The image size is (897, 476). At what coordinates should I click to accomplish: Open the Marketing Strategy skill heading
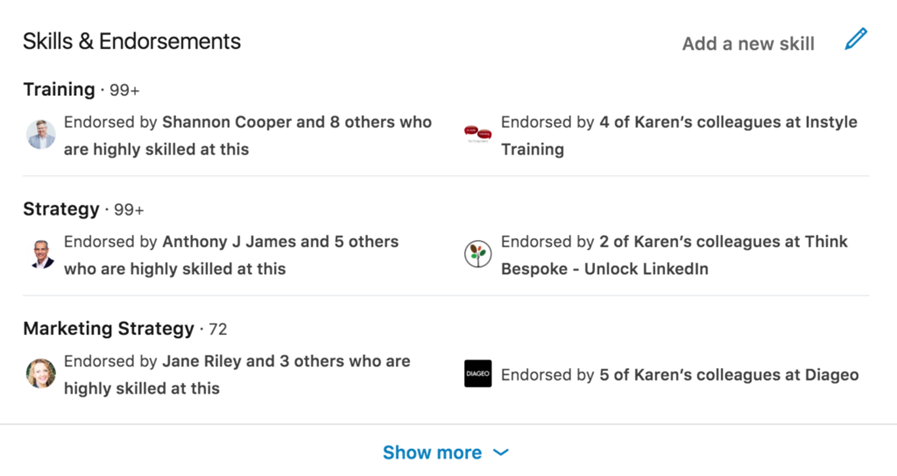(x=108, y=328)
